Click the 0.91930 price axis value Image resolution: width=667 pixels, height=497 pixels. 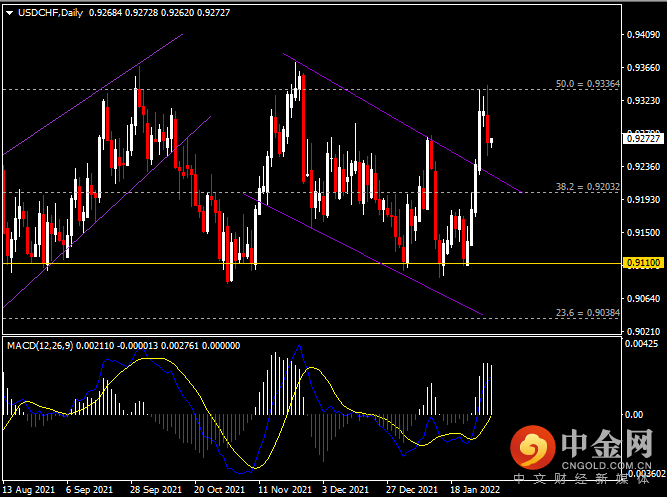click(644, 200)
